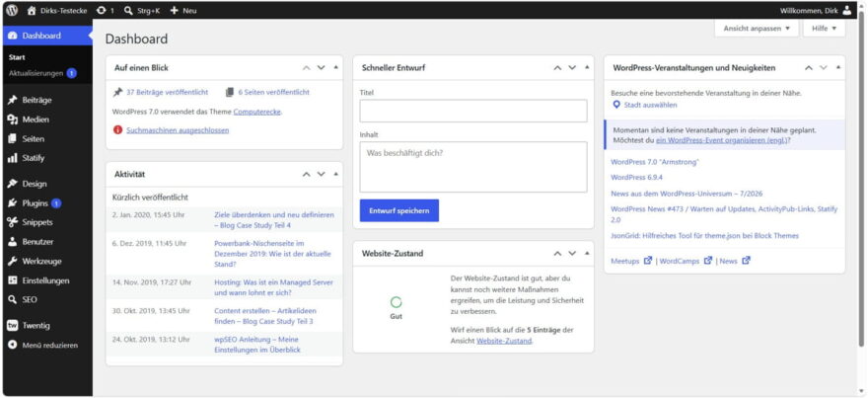Open the Start submenu item

point(17,57)
